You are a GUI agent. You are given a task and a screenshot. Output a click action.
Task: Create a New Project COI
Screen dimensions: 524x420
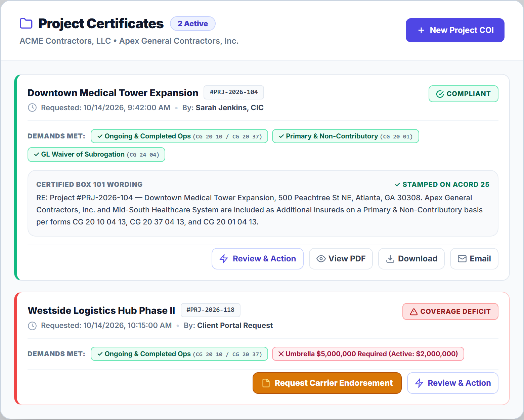(x=455, y=30)
